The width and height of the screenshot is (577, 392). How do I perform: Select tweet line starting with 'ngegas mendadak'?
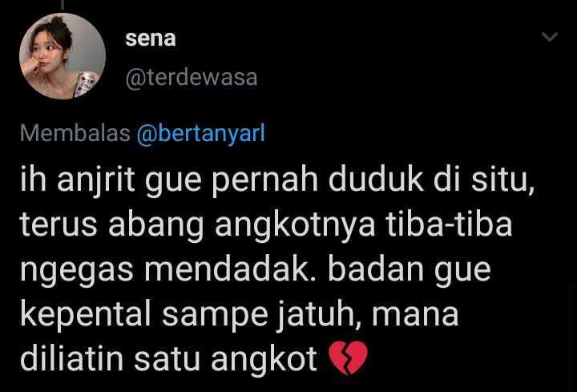(x=256, y=270)
